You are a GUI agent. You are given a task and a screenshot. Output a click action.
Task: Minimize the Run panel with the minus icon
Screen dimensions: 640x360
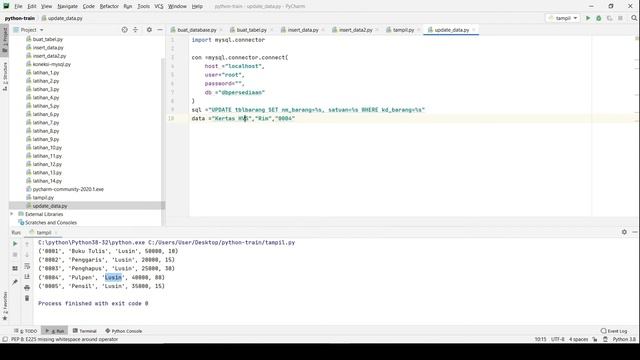coord(634,232)
